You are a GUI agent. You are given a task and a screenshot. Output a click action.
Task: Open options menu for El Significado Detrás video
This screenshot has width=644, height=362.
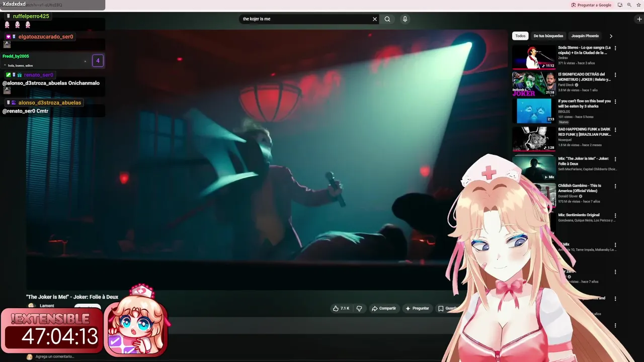pyautogui.click(x=615, y=75)
